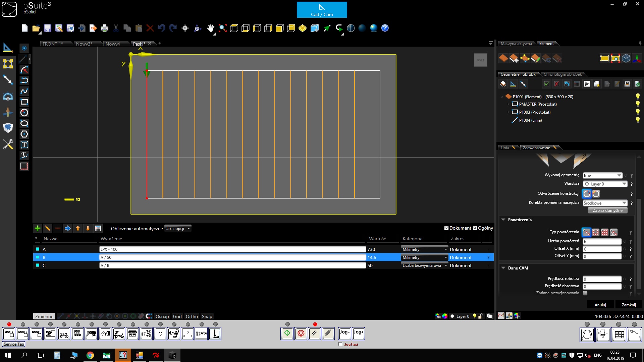Click the green start cycle button

tap(287, 334)
